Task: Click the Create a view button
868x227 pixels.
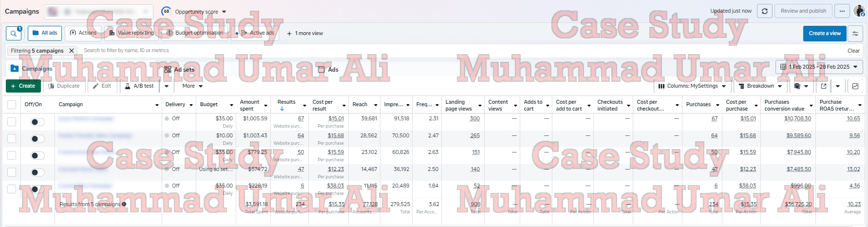Action: [824, 34]
